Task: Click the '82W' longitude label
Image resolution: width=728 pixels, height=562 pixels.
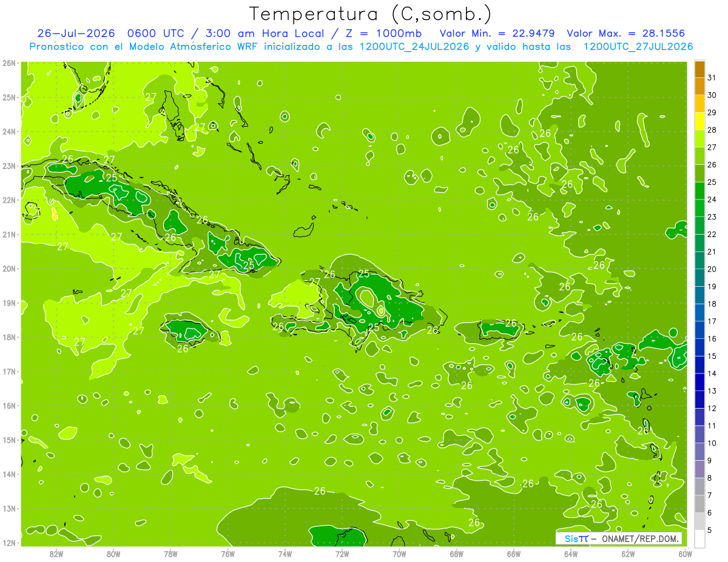Action: tap(56, 554)
